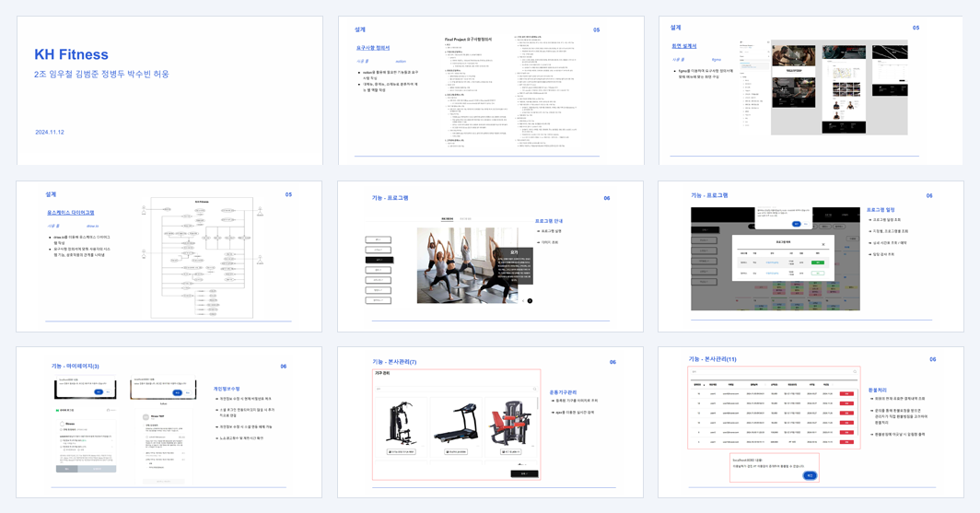Close the program schedule popup with X

click(823, 244)
